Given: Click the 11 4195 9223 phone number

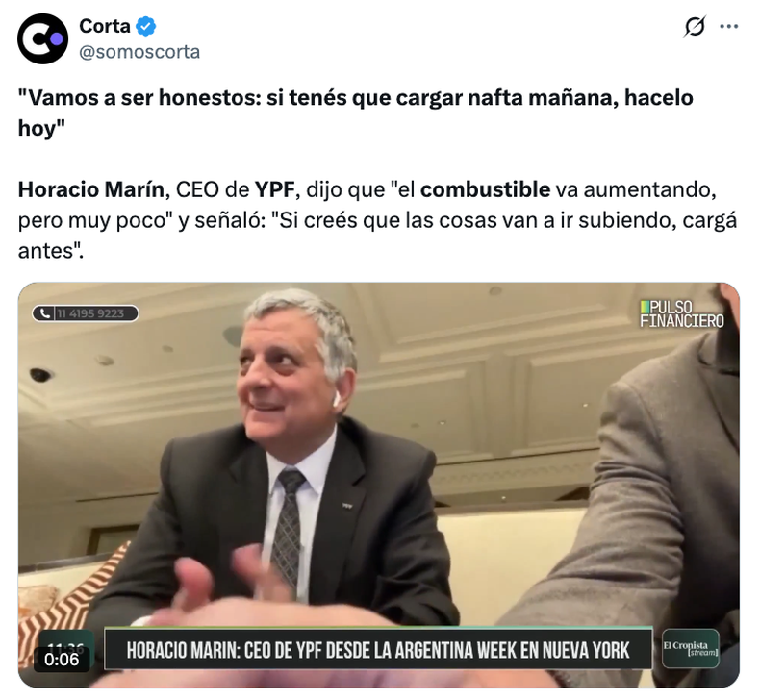Looking at the screenshot, I should point(90,313).
